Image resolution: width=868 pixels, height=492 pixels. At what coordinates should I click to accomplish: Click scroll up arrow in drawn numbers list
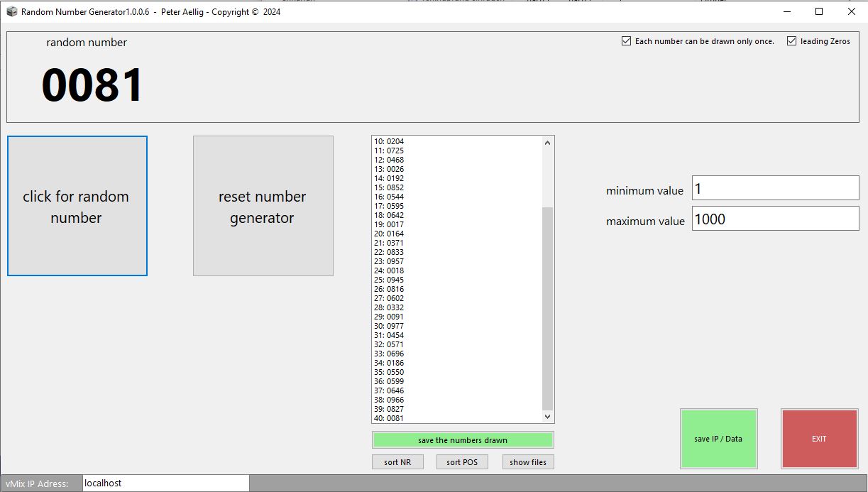pos(547,143)
